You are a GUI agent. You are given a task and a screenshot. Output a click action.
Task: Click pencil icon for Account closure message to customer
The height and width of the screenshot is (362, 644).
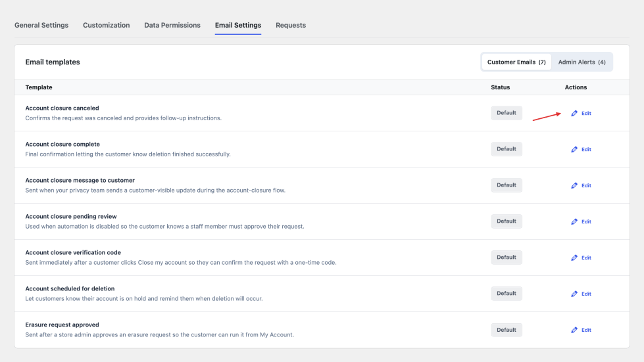(574, 185)
